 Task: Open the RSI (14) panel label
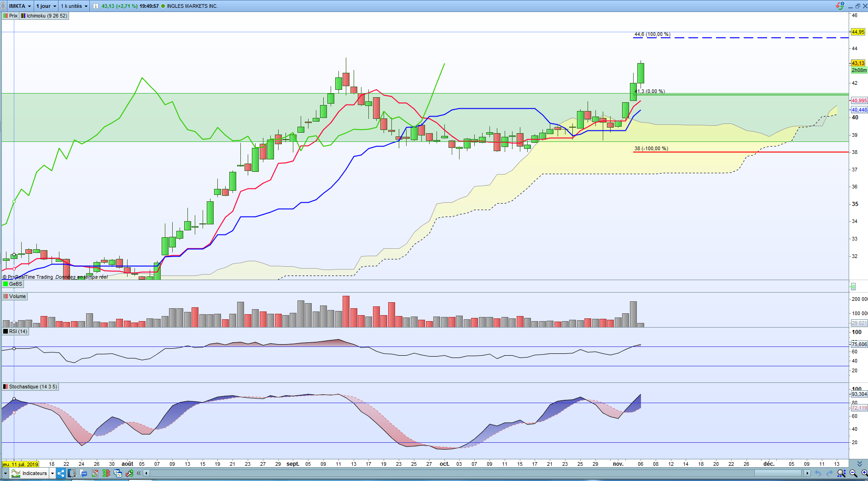[x=15, y=331]
